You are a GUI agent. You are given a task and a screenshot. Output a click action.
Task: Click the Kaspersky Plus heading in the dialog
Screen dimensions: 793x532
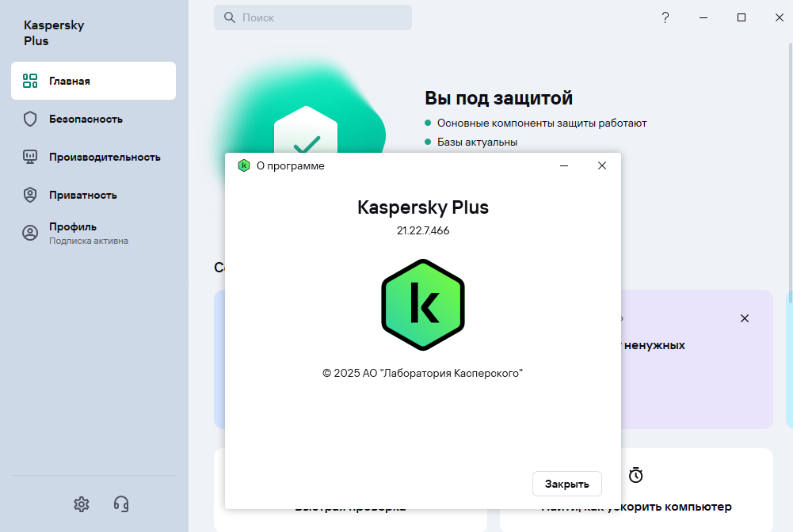click(423, 207)
